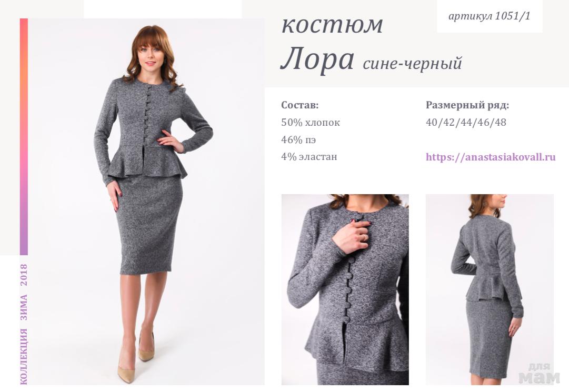Select the «46% пэ» line
Screen dimensions: 569x392
(298, 139)
